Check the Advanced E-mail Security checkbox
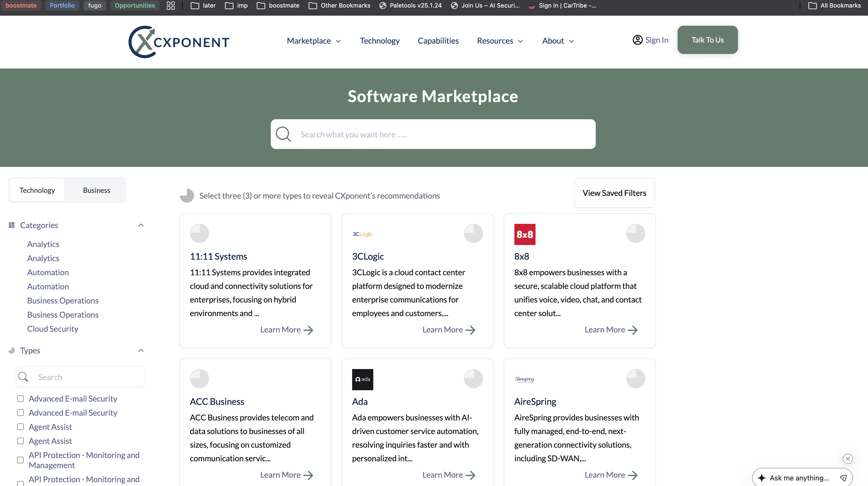Screen dimensions: 868x486 click(21, 398)
